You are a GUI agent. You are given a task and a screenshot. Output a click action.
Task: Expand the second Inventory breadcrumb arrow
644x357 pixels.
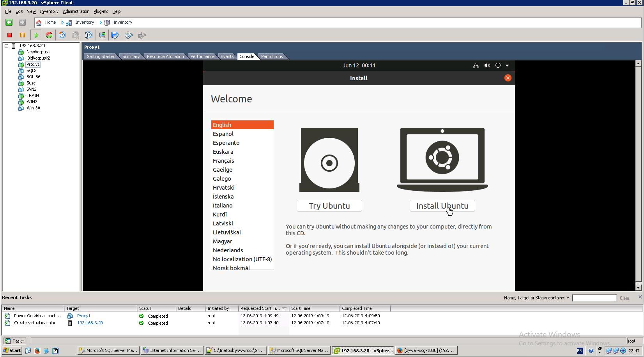click(x=101, y=23)
